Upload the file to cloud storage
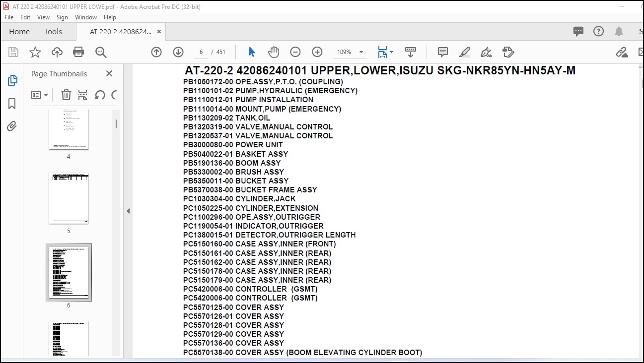 pos(57,52)
